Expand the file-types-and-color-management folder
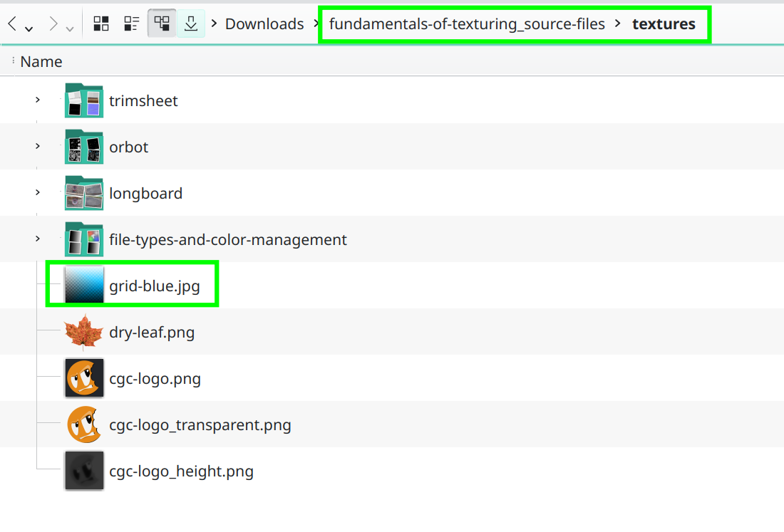The image size is (784, 532). 38,239
